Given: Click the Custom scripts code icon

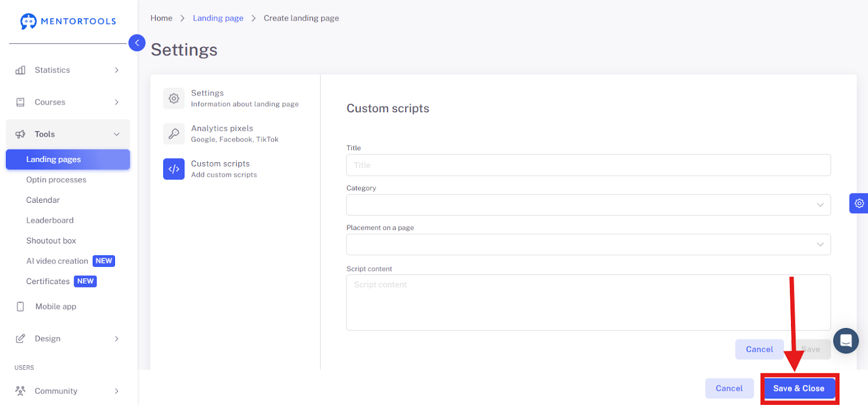Looking at the screenshot, I should 174,169.
